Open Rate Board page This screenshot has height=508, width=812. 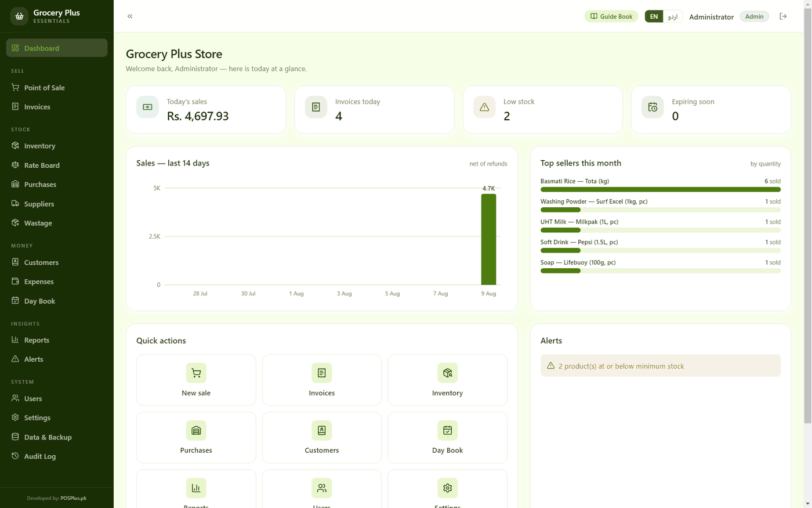(57, 165)
